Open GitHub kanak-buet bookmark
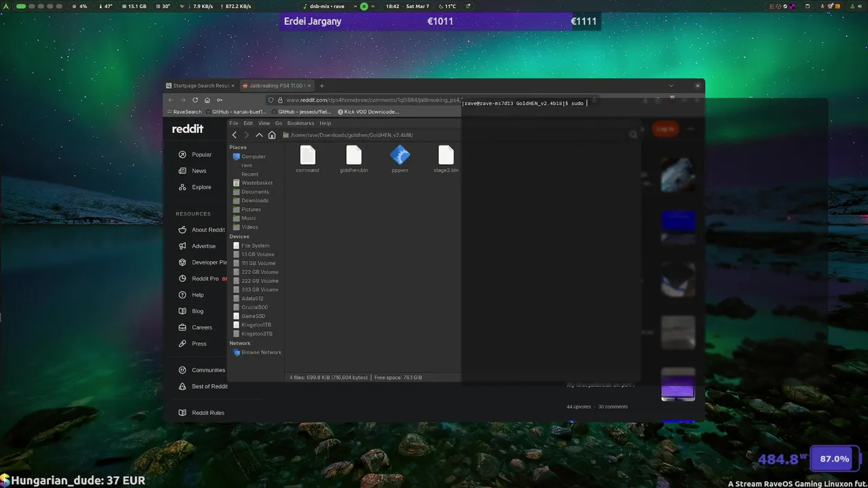Image resolution: width=868 pixels, height=488 pixels. (x=237, y=112)
